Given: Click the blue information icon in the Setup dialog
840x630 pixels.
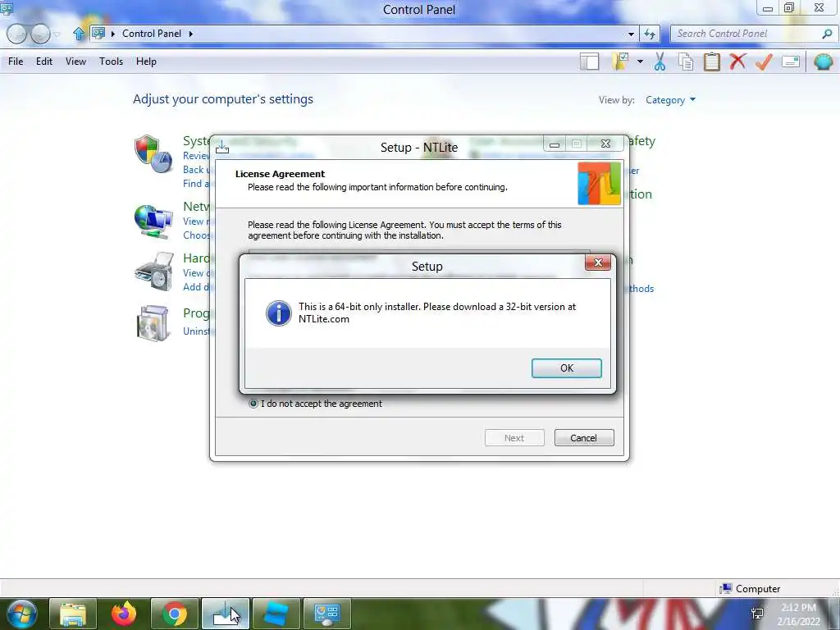Looking at the screenshot, I should [x=279, y=313].
